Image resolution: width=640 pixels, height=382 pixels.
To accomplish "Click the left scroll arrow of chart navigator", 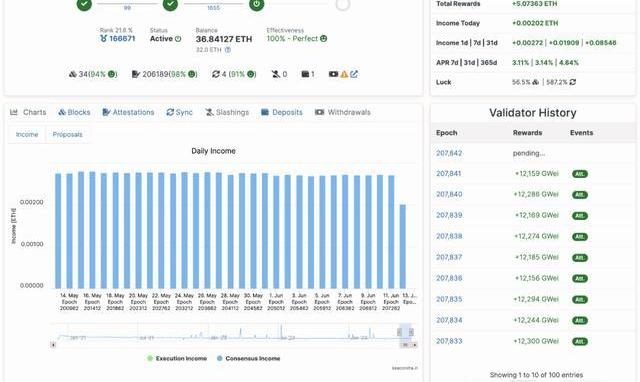I will tap(53, 345).
